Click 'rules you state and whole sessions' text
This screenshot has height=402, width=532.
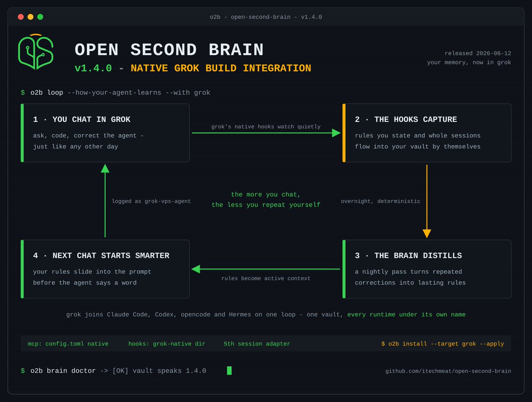(418, 136)
